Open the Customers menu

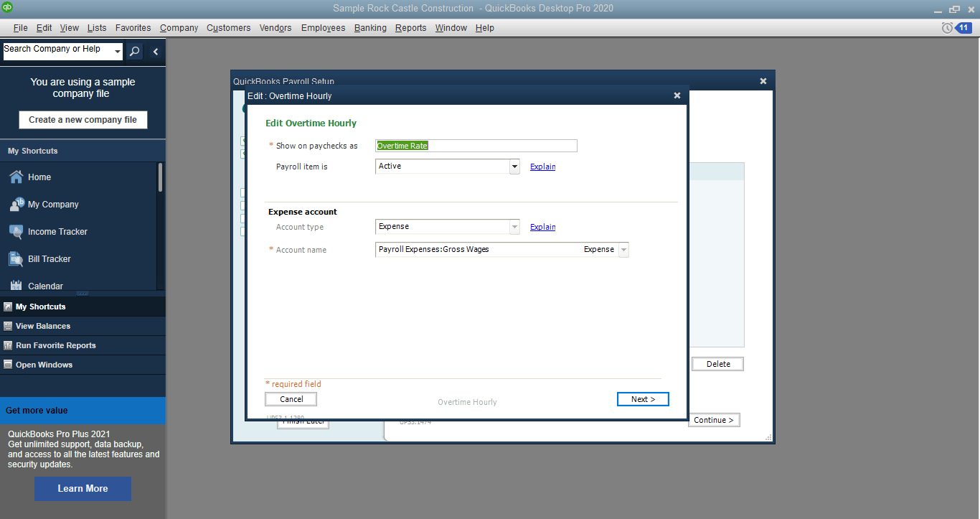tap(229, 28)
